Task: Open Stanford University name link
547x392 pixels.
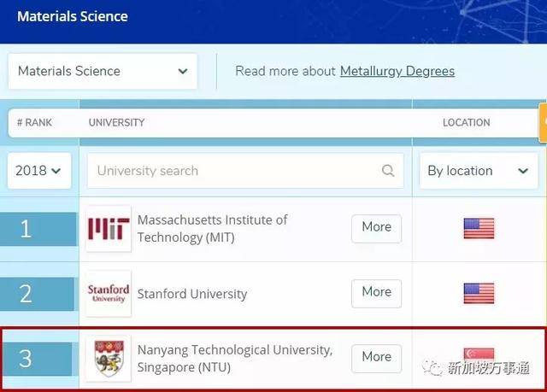Action: pos(192,294)
